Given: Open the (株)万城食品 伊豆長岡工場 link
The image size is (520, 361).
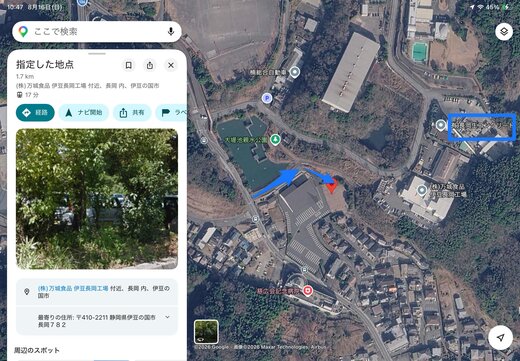Looking at the screenshot, I should tap(73, 288).
